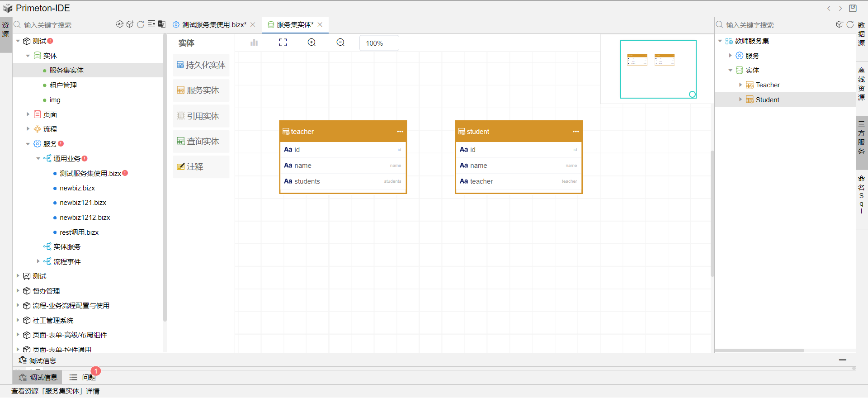The width and height of the screenshot is (868, 398).
Task: Click the save icon in title bar
Action: 853,8
